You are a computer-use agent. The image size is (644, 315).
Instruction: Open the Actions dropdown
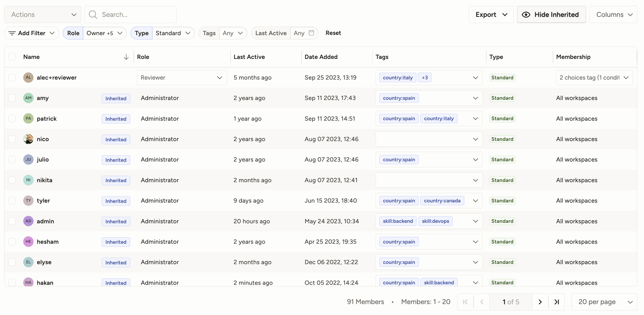point(43,14)
